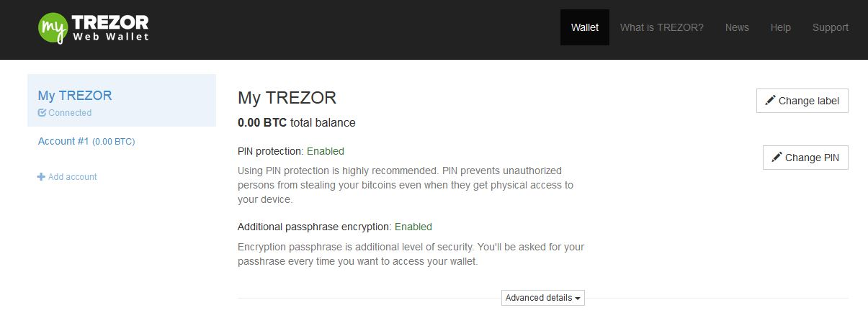Select My TREZOR device in sidebar
Image resolution: width=868 pixels, height=318 pixels.
coord(122,101)
